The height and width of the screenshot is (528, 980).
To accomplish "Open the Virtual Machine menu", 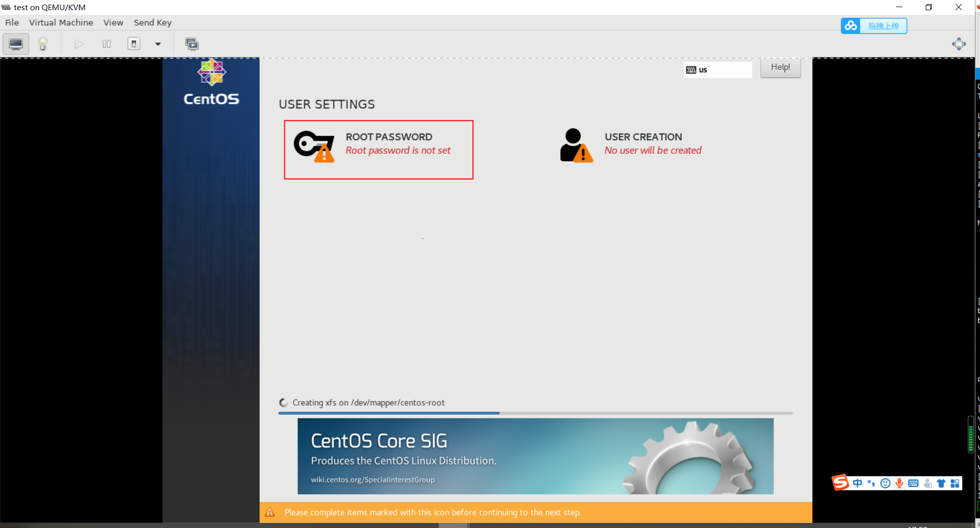I will tap(61, 22).
